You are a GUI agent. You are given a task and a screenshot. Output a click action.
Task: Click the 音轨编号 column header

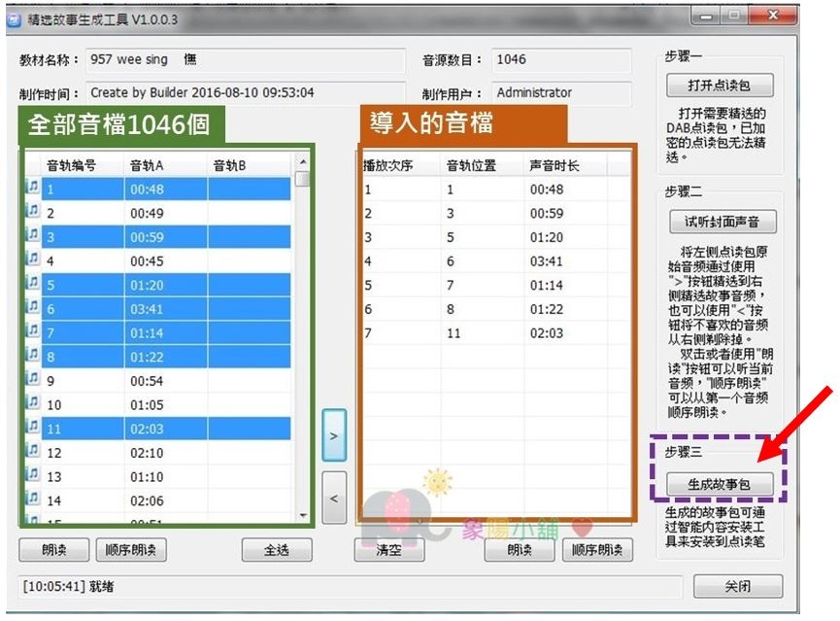[x=84, y=165]
